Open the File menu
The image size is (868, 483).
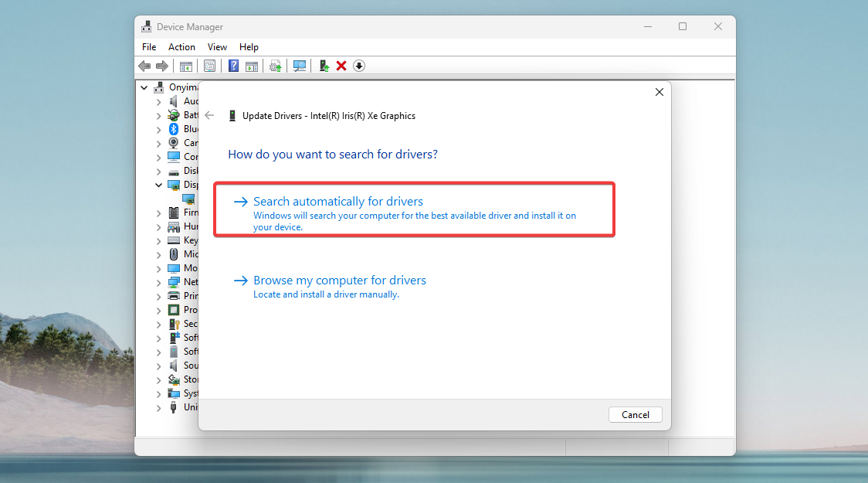149,47
